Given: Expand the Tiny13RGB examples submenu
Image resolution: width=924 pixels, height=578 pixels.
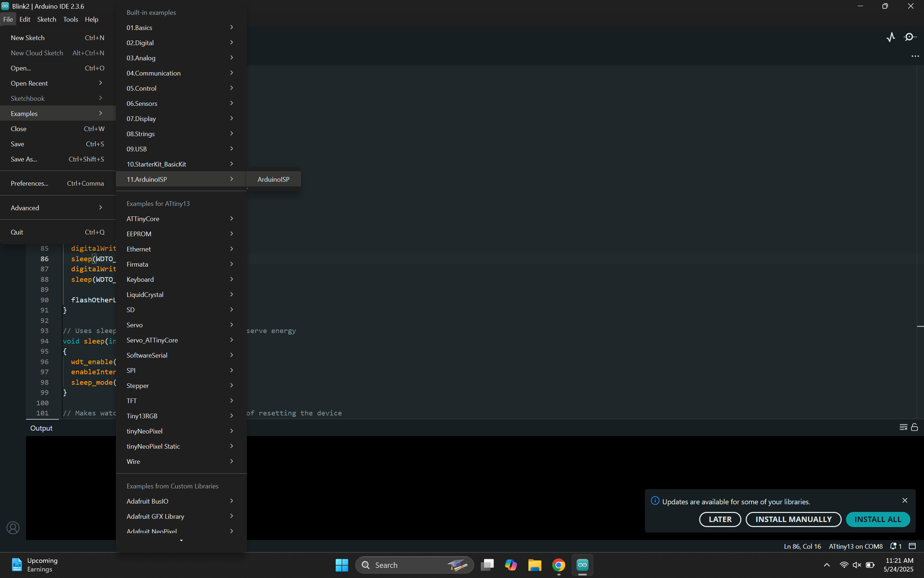Looking at the screenshot, I should click(181, 416).
